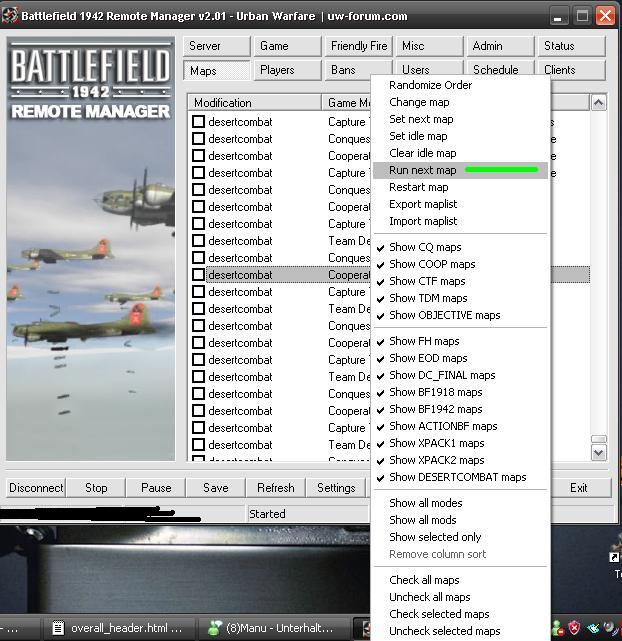Image resolution: width=622 pixels, height=641 pixels.
Task: Toggle Show DESERTCOMBAT maps
Action: (x=460, y=477)
